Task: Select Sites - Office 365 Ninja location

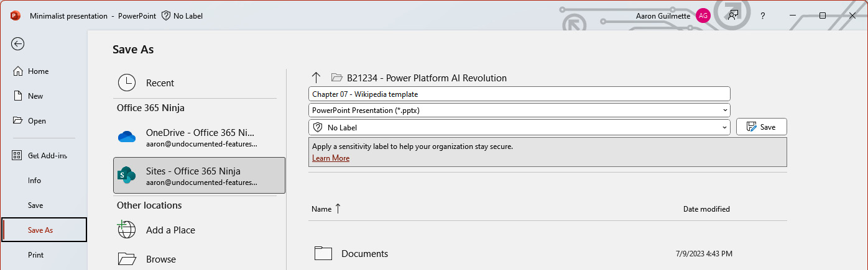Action: point(199,176)
